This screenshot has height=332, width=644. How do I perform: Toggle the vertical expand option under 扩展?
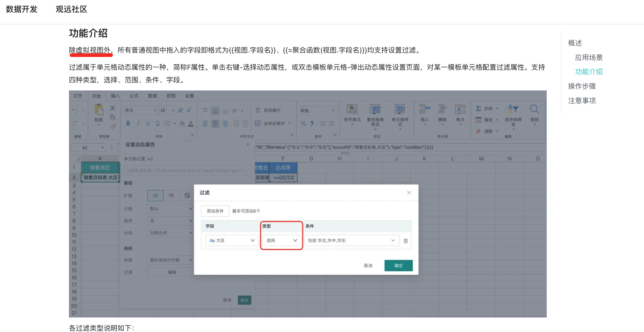coord(155,195)
